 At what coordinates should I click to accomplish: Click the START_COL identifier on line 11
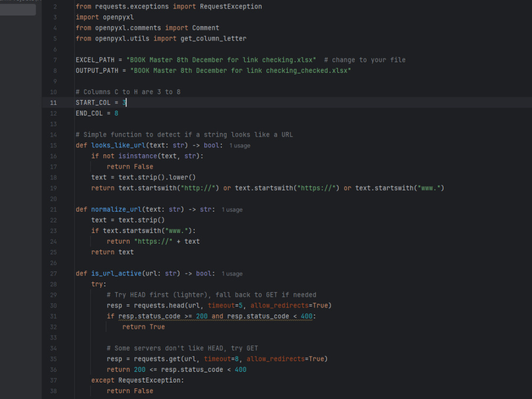pyautogui.click(x=93, y=103)
